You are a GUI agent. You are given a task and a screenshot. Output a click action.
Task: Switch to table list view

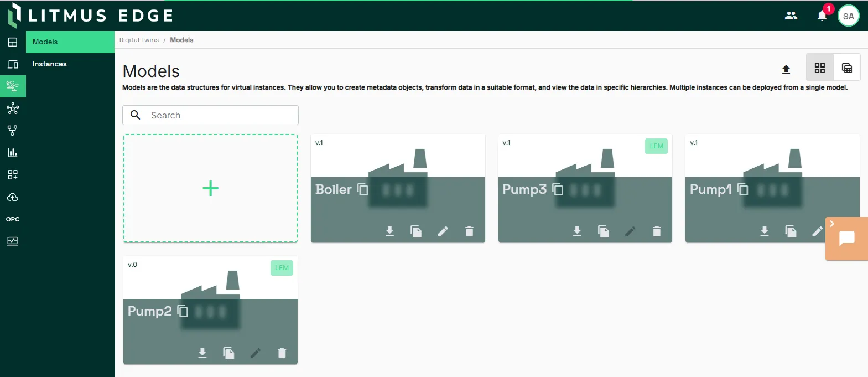(847, 68)
